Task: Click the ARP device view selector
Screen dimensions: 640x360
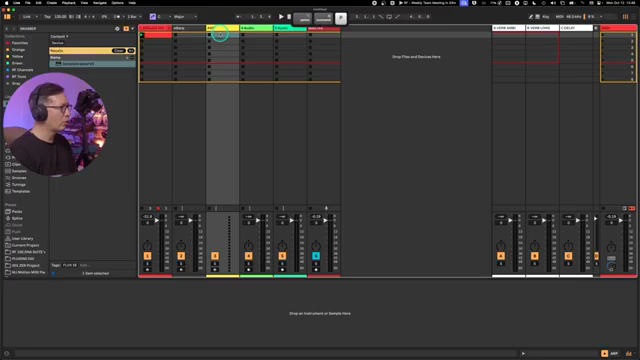Action: (x=614, y=353)
